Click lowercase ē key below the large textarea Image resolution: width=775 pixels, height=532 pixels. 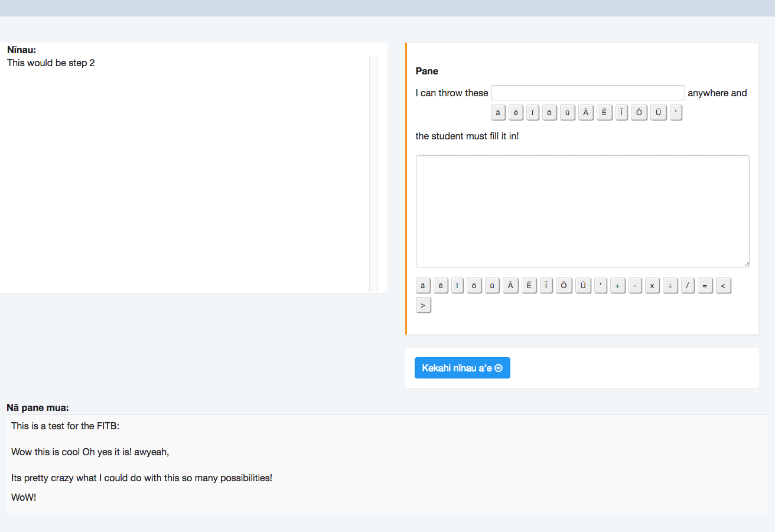tap(441, 286)
